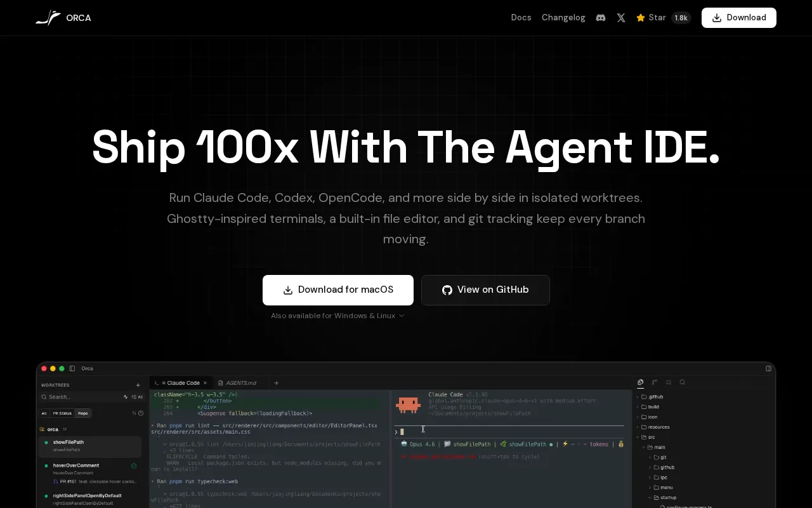Click the download arrow icon in header Download button
Viewport: 812px width, 508px height.
coord(717,18)
